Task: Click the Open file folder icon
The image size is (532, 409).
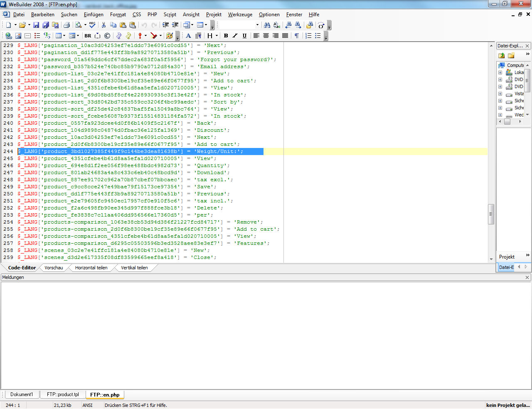Action: tap(22, 25)
